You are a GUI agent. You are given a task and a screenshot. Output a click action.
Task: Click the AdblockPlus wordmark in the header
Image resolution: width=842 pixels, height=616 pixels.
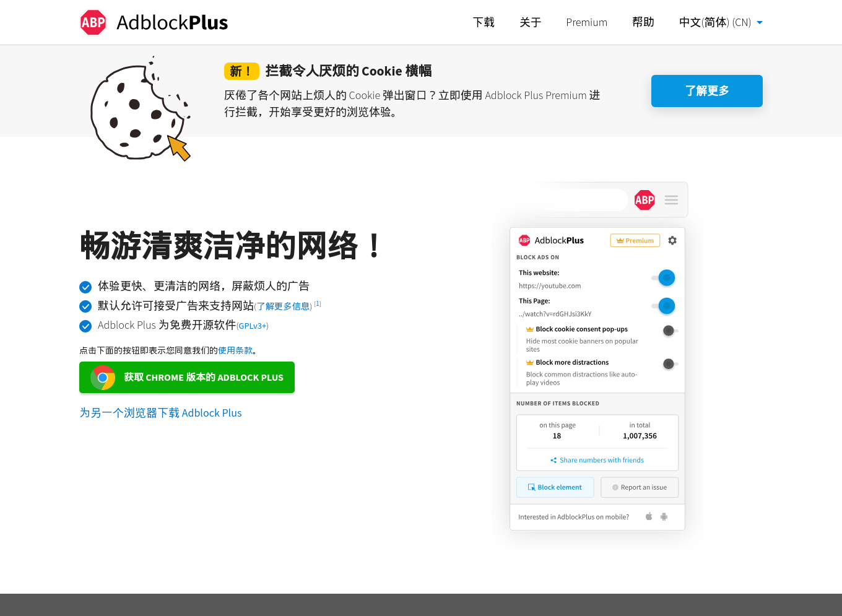(172, 23)
